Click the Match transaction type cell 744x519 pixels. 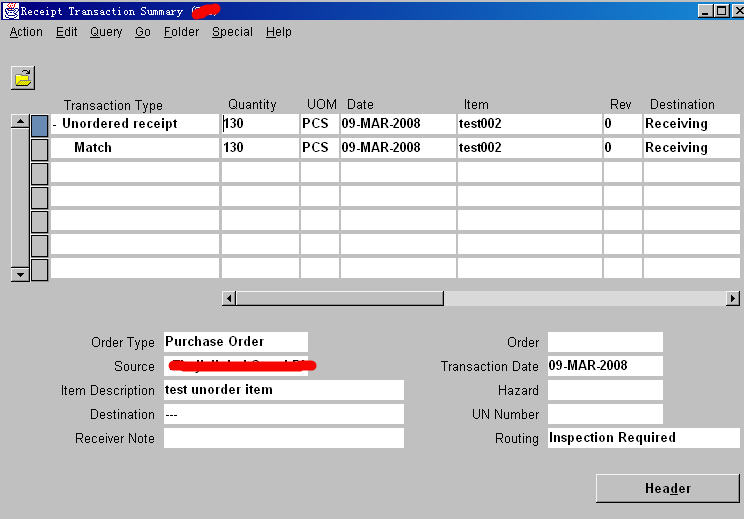click(x=135, y=148)
